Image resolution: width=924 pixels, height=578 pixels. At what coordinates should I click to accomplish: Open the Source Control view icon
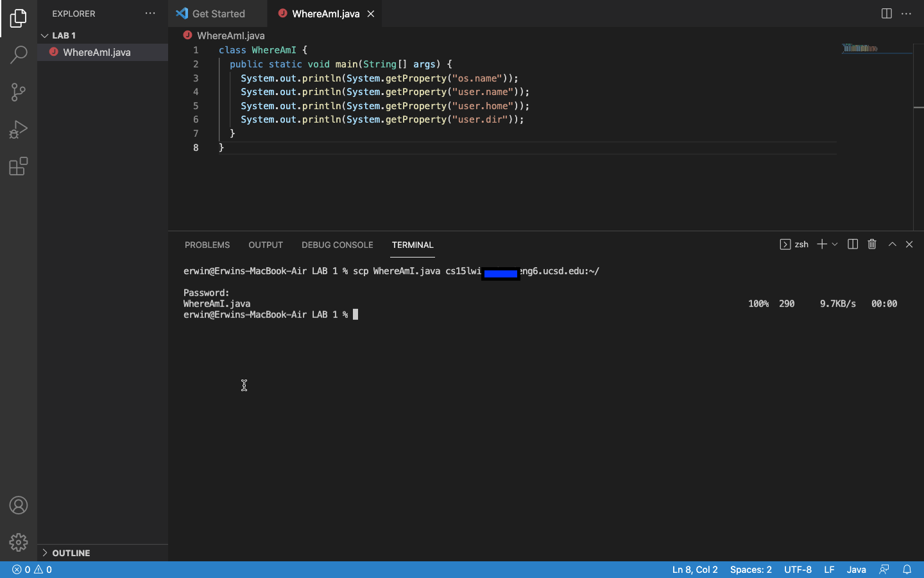point(19,92)
